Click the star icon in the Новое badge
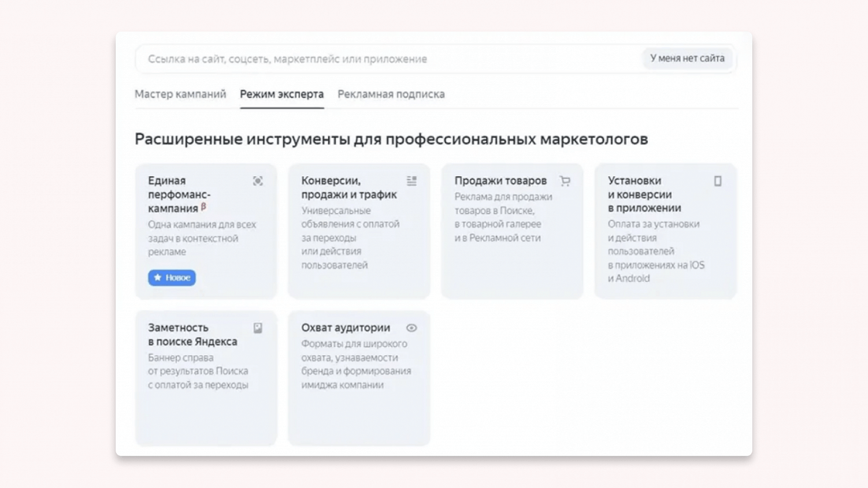The width and height of the screenshot is (868, 488). 157,278
